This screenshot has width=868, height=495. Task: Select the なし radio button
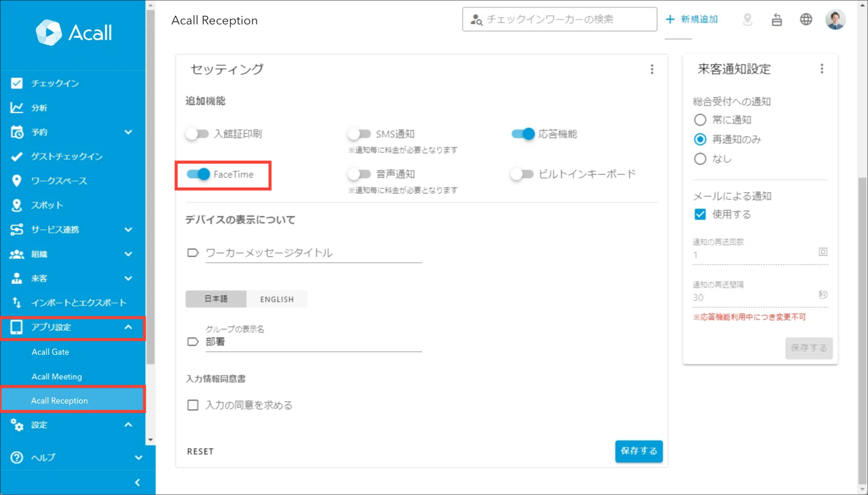[700, 159]
